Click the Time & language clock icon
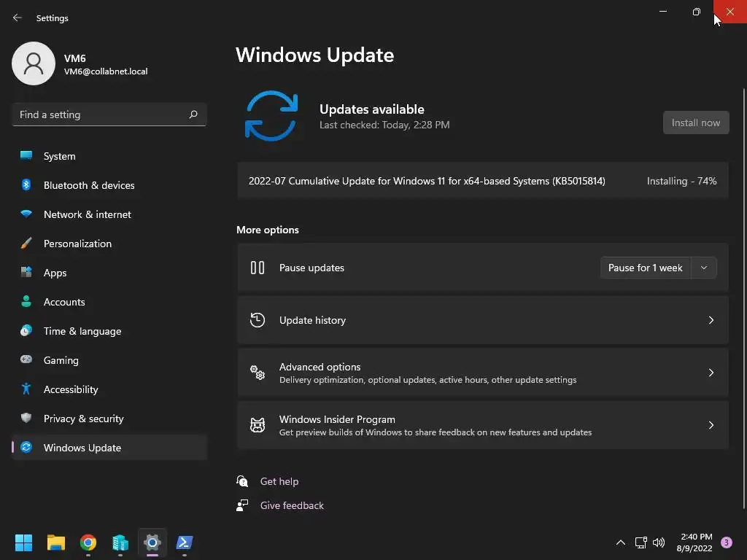747x560 pixels. click(26, 330)
